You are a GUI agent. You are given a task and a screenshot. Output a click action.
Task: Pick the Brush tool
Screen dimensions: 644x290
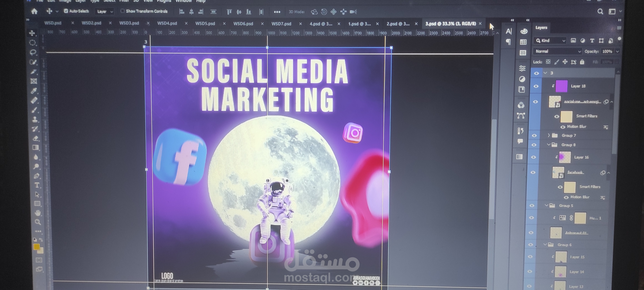[35, 110]
